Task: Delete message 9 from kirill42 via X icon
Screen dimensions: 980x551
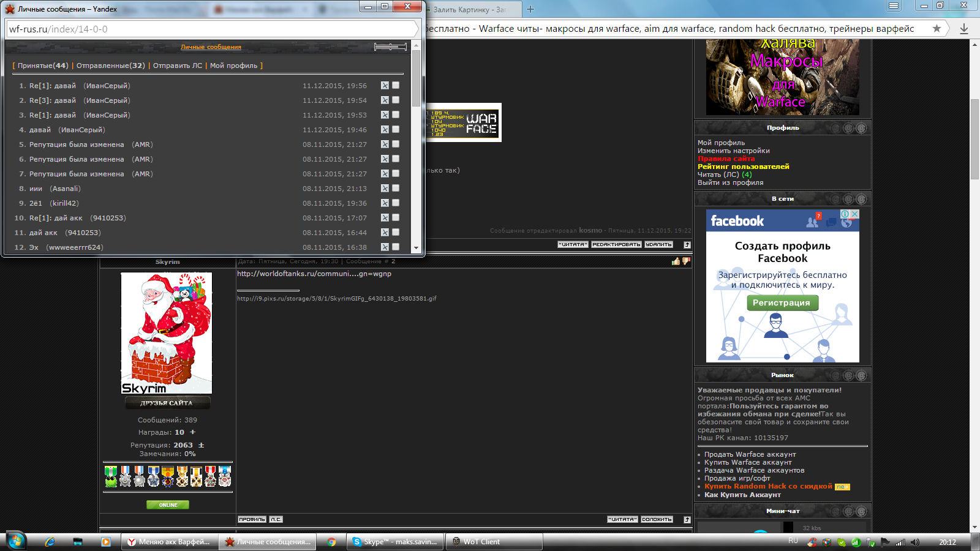Action: click(385, 203)
